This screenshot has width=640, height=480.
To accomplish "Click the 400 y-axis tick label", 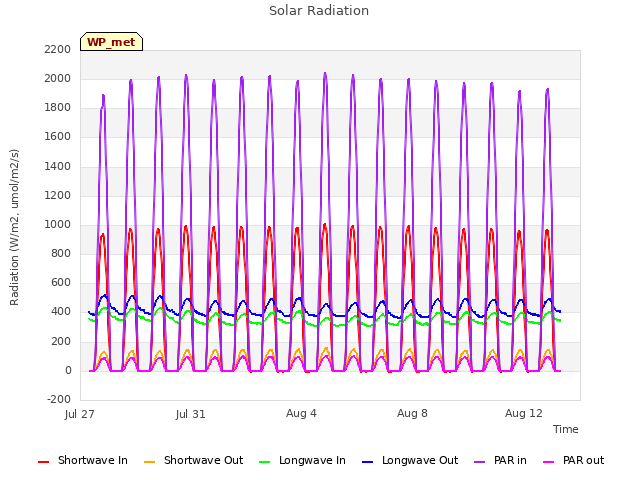I will pyautogui.click(x=61, y=312).
